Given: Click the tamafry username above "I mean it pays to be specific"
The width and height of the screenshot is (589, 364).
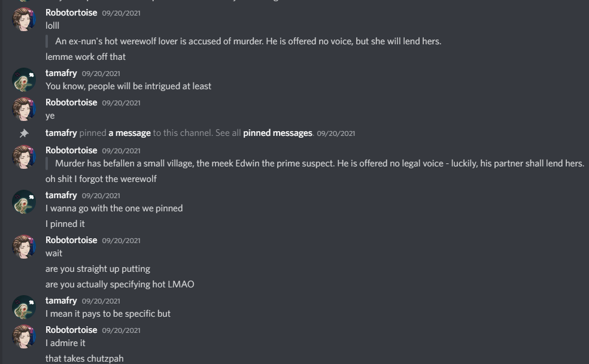Looking at the screenshot, I should (x=61, y=301).
